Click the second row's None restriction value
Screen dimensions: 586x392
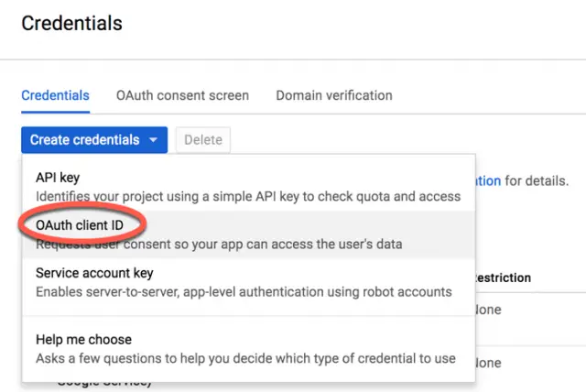point(489,363)
